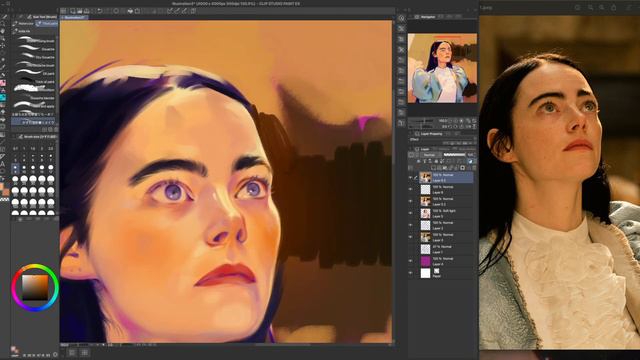Screen dimensions: 640x360
Task: Switch to the Watercolor sub tool group tab
Action: [x=24, y=24]
